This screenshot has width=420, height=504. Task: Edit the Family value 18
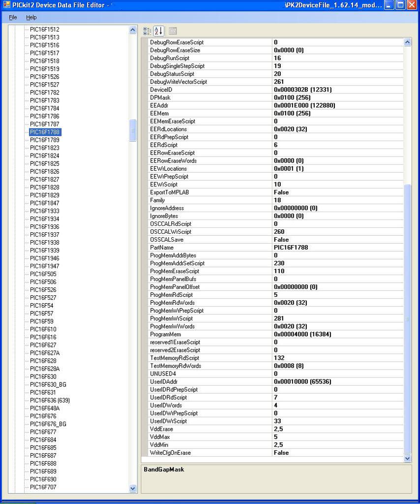point(338,200)
